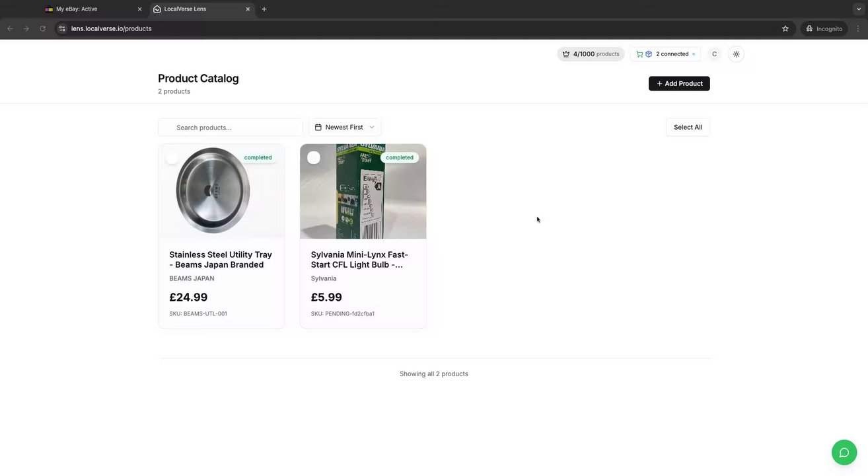868x476 pixels.
Task: Click the browser back arrow
Action: coord(10,28)
